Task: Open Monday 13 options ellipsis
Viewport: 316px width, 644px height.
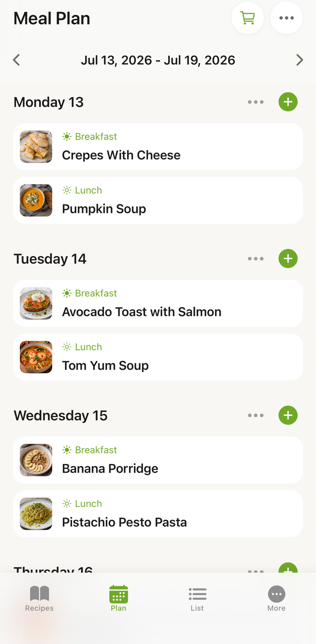Action: pyautogui.click(x=255, y=102)
